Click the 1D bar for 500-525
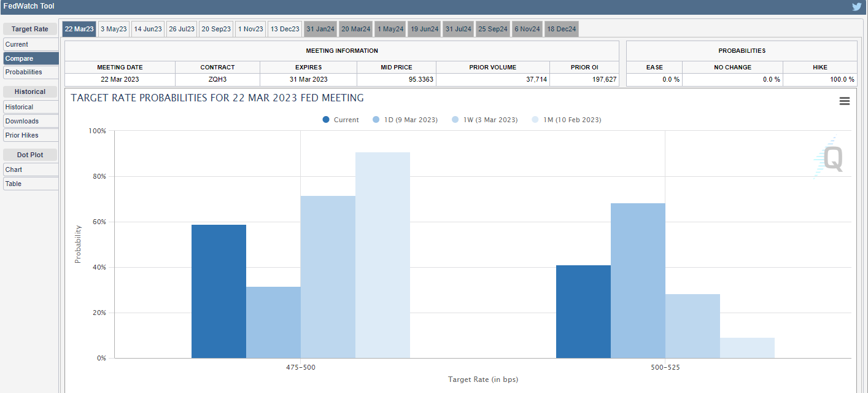This screenshot has width=868, height=393. coord(638,281)
